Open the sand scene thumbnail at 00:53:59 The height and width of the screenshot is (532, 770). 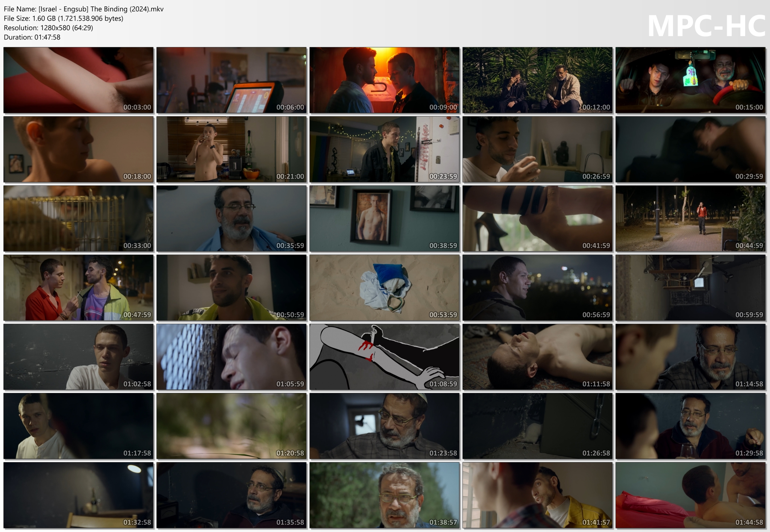click(384, 288)
